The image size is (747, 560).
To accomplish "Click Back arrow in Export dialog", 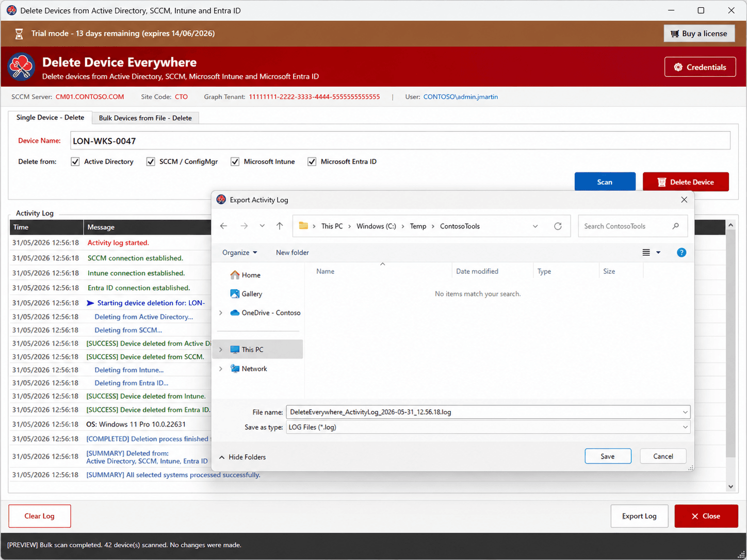I will 223,226.
